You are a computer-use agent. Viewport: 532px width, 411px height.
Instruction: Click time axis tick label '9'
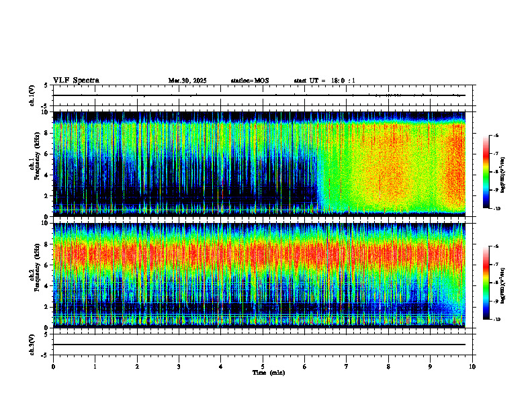click(x=430, y=367)
